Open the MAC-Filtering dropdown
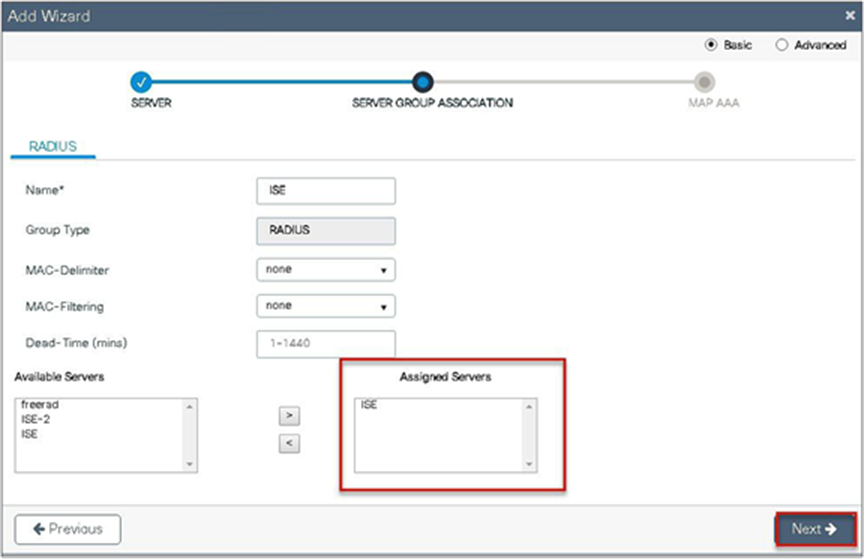 [x=326, y=306]
